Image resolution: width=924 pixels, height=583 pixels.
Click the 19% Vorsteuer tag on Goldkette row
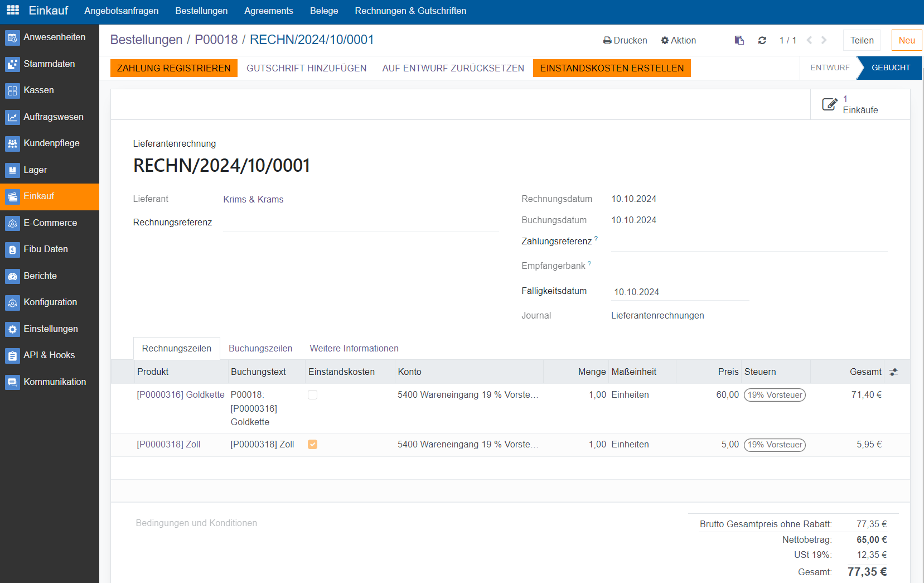pos(775,395)
